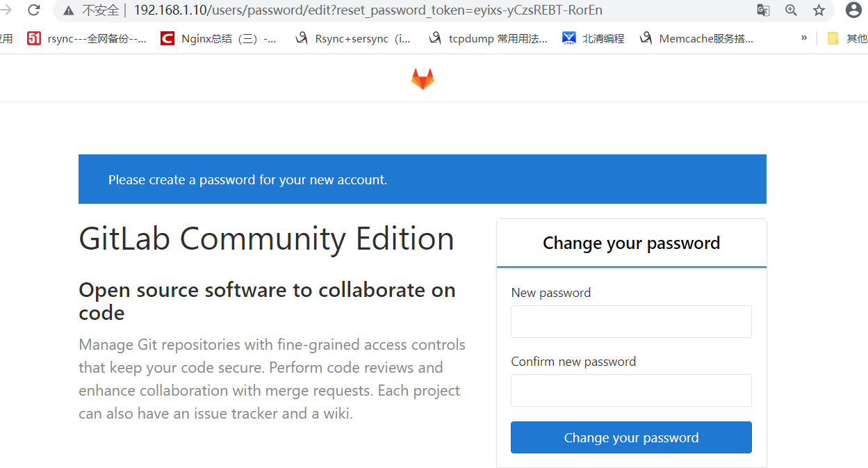Open the other bookmarks folder
This screenshot has width=868, height=468.
pyautogui.click(x=848, y=39)
